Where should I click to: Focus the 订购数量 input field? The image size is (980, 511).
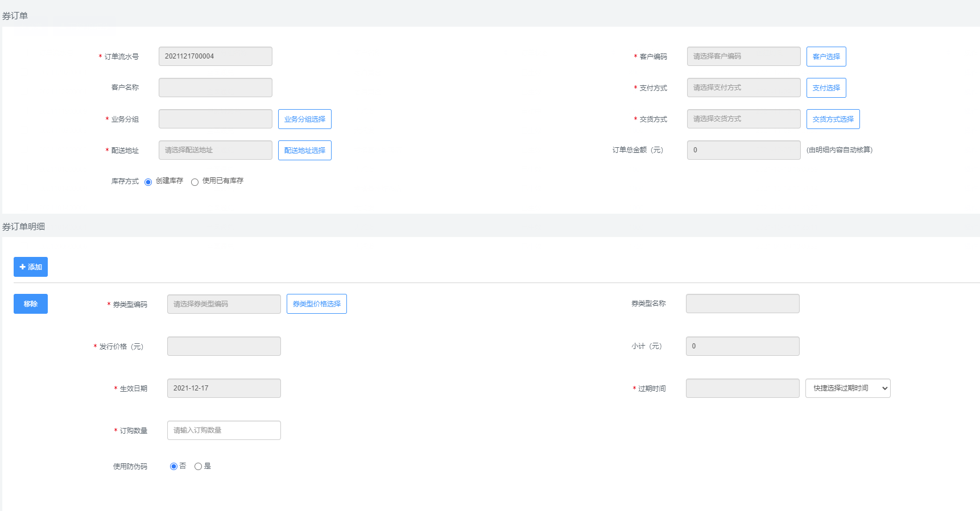pos(224,430)
